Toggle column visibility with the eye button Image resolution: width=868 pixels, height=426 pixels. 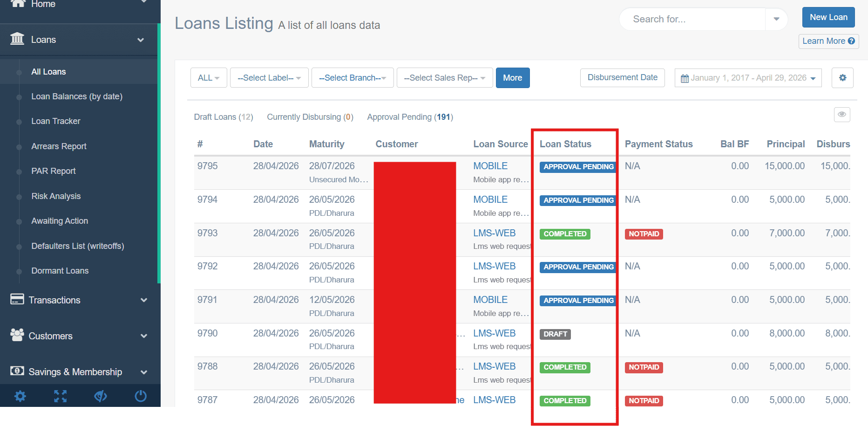[x=842, y=114]
